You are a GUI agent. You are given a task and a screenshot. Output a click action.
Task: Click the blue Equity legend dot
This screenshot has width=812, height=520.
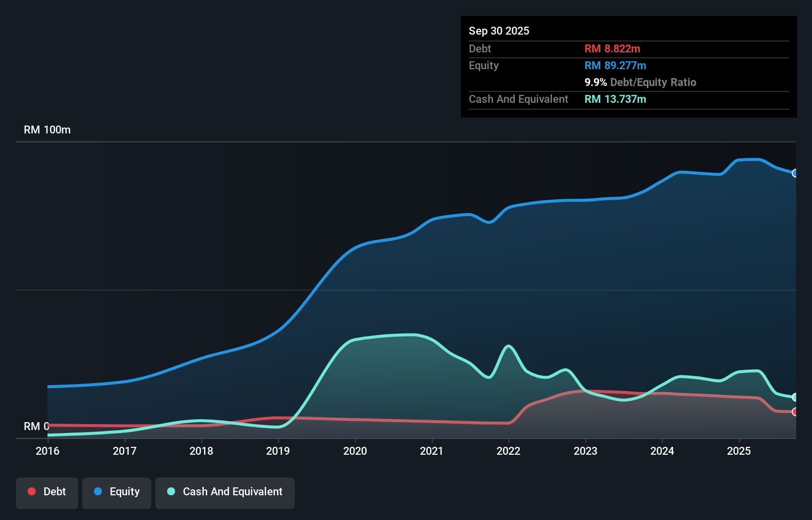[x=98, y=491]
